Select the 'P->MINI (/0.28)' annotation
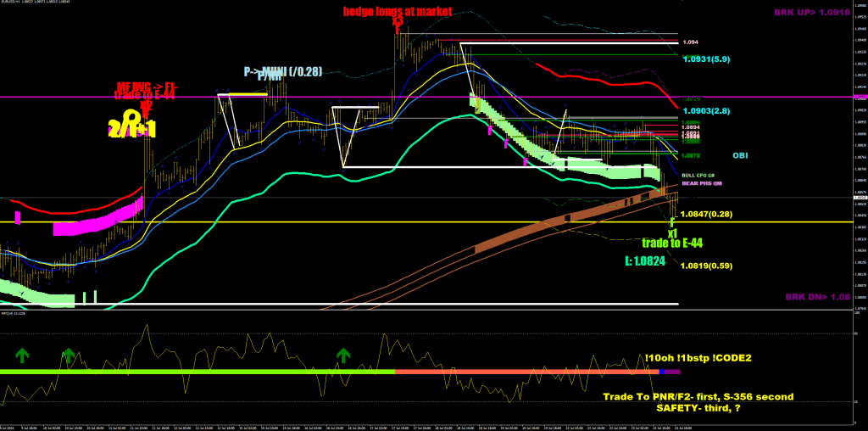The image size is (868, 431). coord(282,72)
